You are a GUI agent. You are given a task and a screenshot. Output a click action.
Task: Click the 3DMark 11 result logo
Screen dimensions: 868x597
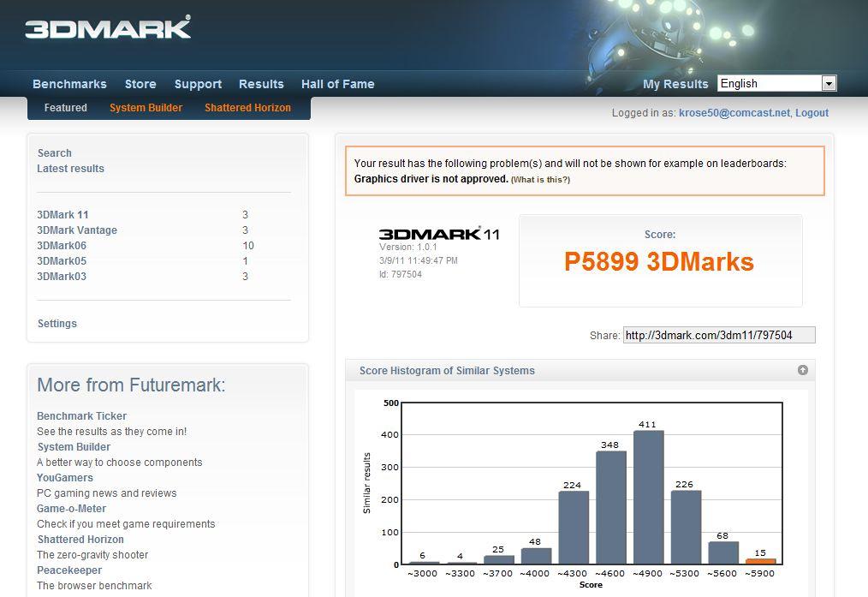[x=439, y=233]
